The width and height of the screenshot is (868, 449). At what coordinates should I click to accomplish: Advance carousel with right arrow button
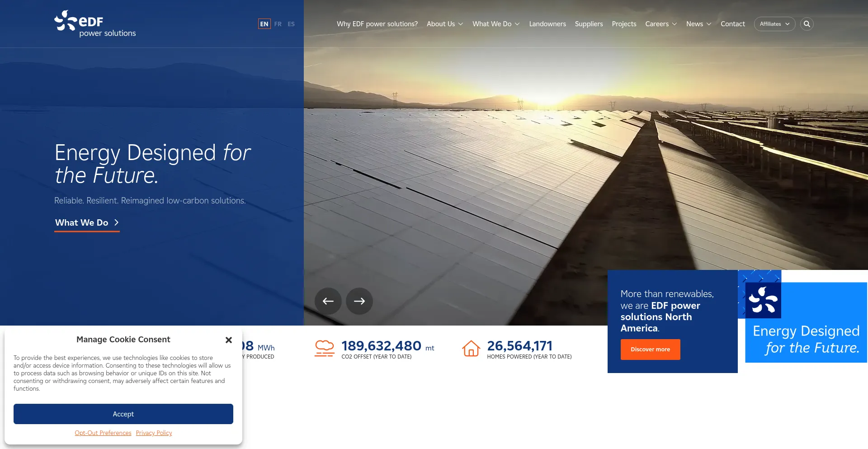coord(359,301)
